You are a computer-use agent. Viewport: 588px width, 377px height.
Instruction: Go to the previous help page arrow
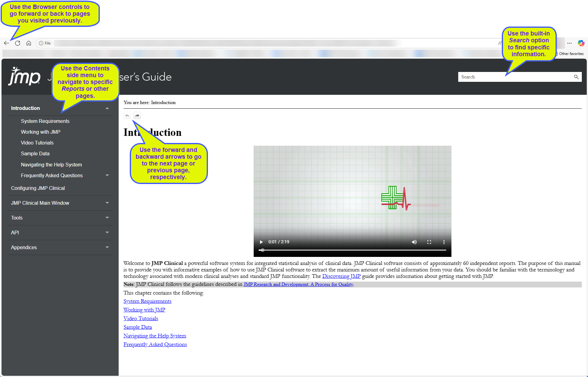coord(127,115)
